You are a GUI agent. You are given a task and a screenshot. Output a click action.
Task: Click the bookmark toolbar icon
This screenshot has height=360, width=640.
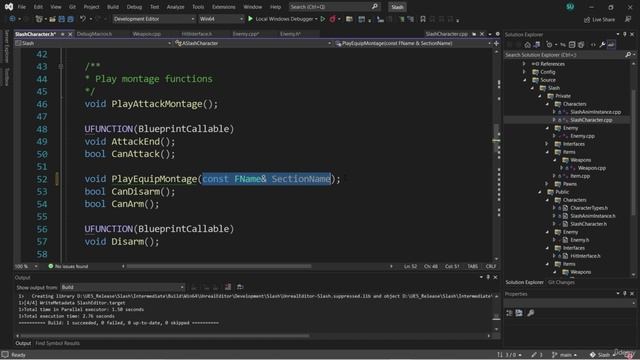(x=423, y=19)
